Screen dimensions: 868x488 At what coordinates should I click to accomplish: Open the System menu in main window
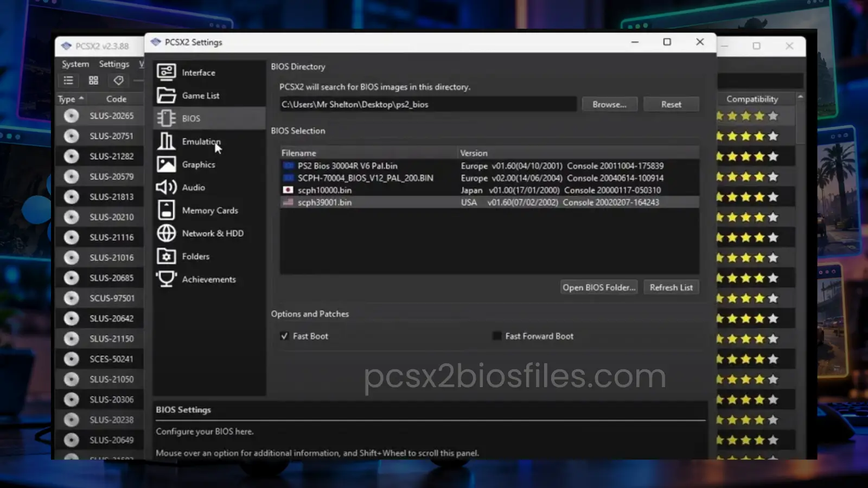click(x=75, y=64)
